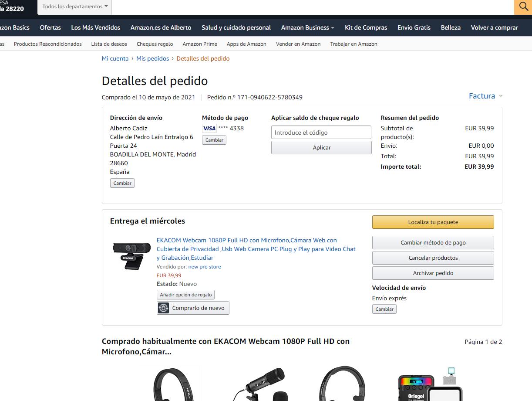Image resolution: width=532 pixels, height=401 pixels.
Task: Focus the gift card code input field
Action: (x=321, y=133)
